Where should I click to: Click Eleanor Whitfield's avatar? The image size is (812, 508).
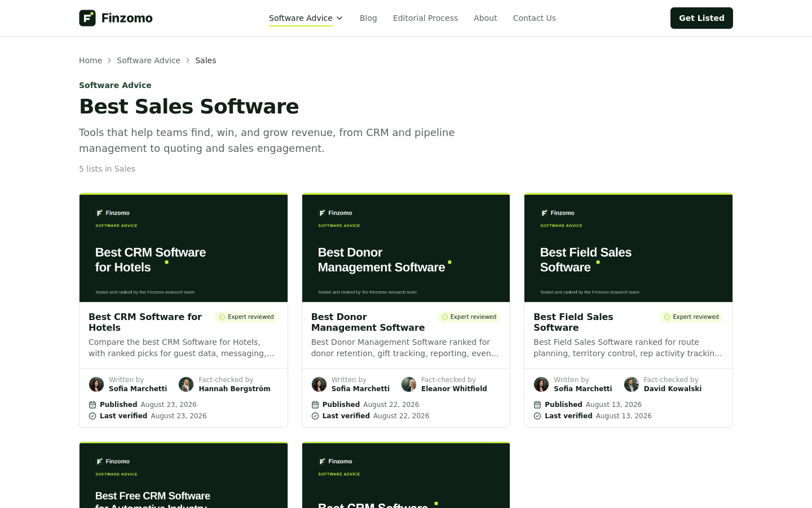pos(409,384)
